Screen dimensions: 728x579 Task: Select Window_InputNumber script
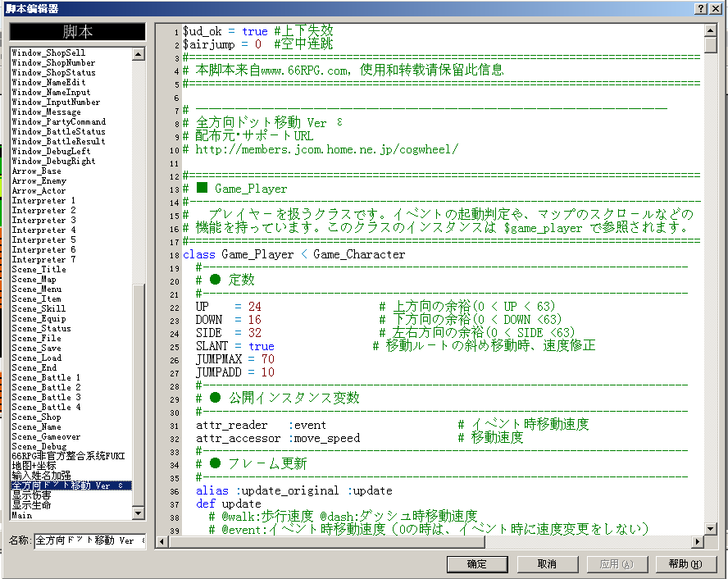pos(56,103)
